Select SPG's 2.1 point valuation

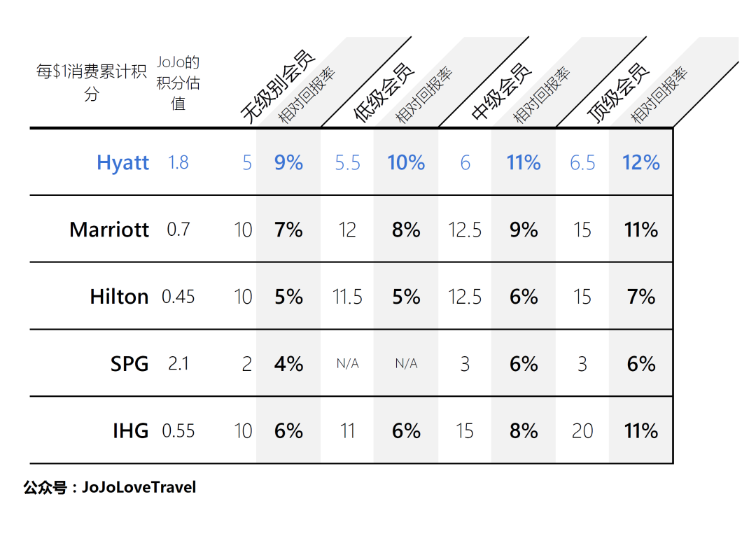(178, 364)
